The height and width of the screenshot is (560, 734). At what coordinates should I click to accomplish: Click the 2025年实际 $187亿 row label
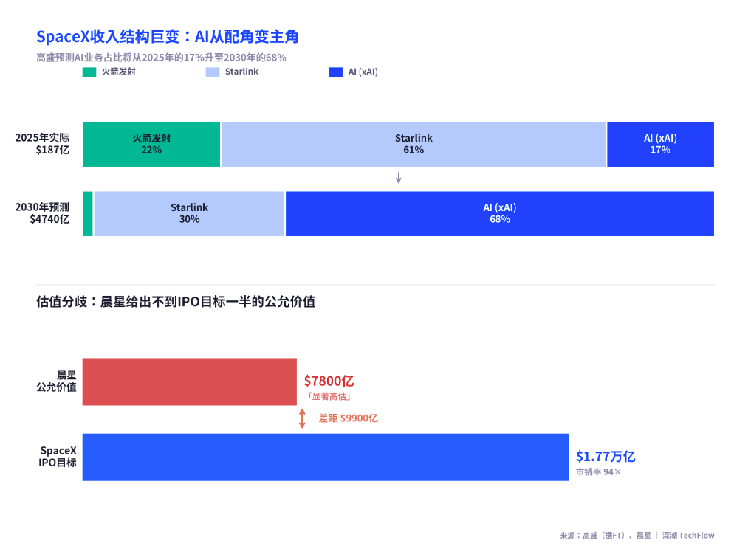tap(42, 144)
